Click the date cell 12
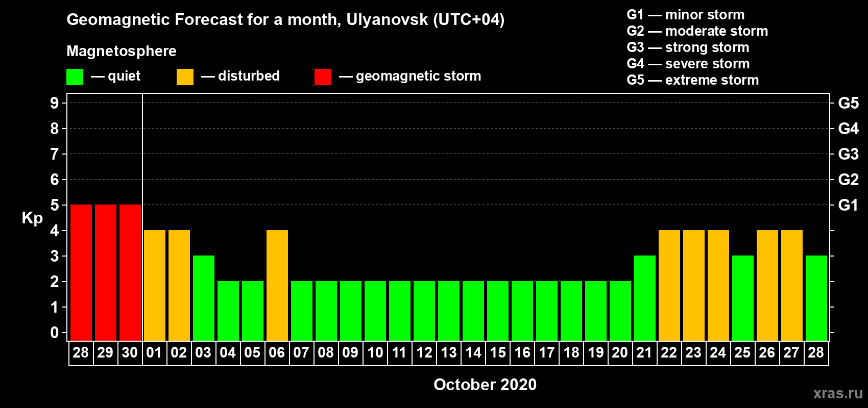This screenshot has width=868, height=408. [424, 353]
